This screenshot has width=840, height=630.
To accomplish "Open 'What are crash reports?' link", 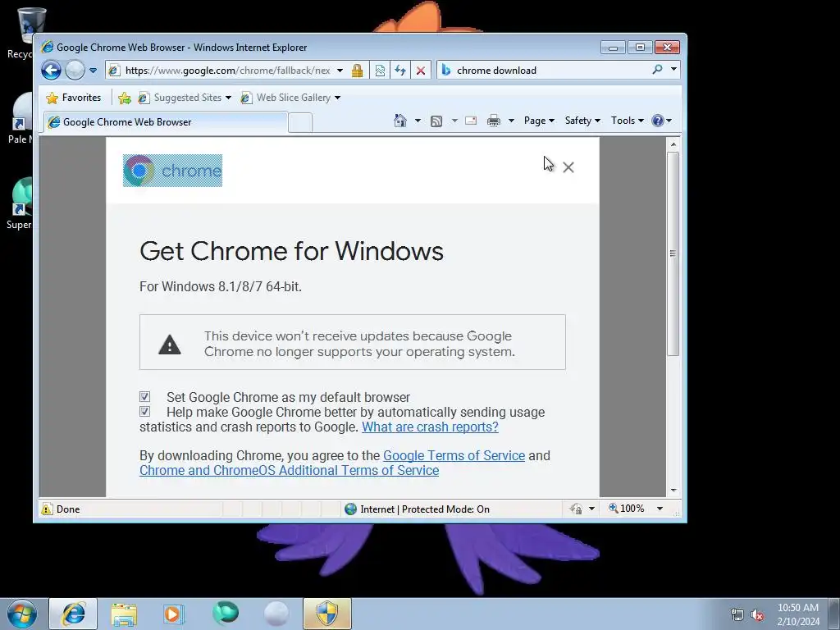I will click(x=430, y=427).
